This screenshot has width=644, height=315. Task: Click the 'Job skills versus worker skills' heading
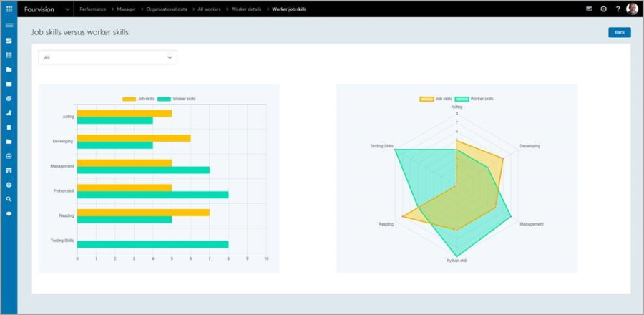(80, 32)
